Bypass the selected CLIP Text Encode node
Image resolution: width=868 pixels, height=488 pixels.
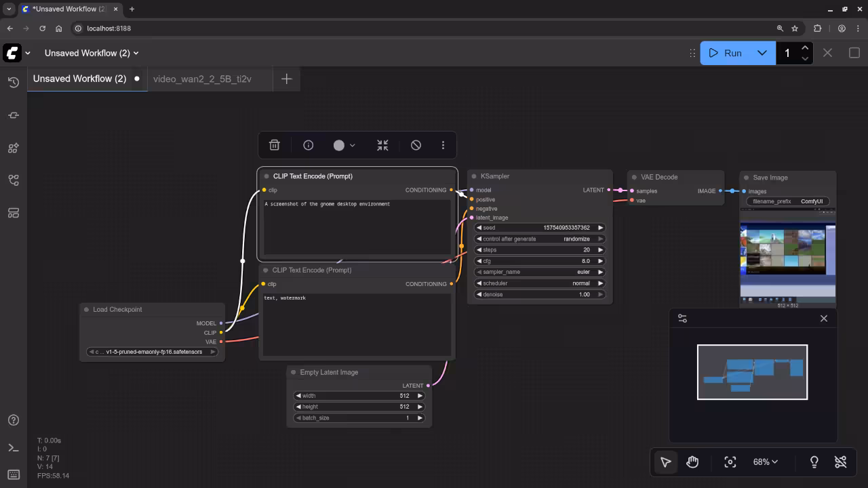pos(416,145)
